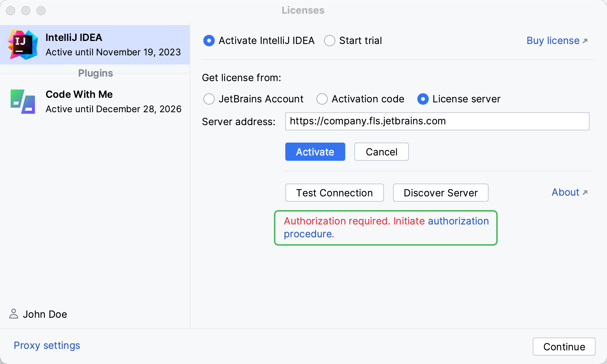This screenshot has width=607, height=364.
Task: Click the external link arrow next to Buy license
Action: point(585,40)
